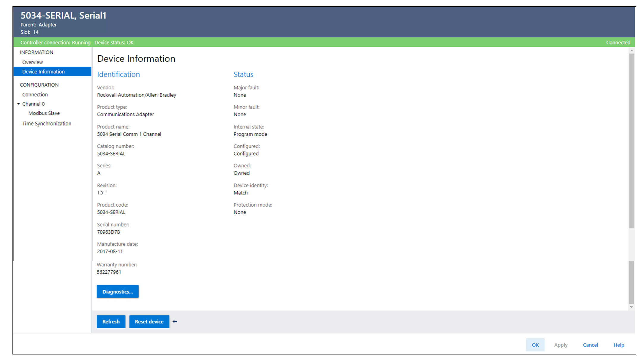
Task: Click scrollbar up arrow
Action: (x=632, y=51)
